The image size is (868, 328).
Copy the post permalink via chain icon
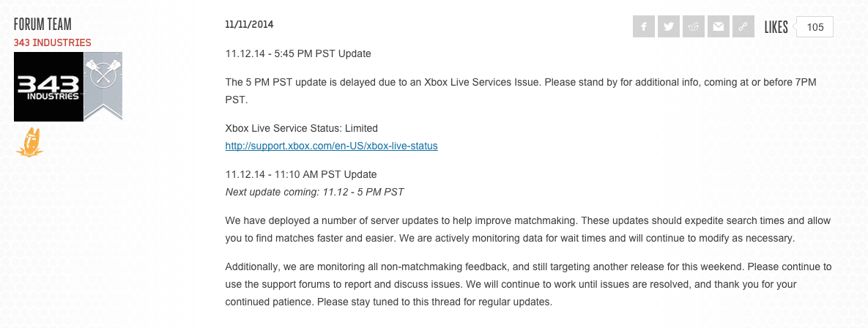click(x=743, y=27)
